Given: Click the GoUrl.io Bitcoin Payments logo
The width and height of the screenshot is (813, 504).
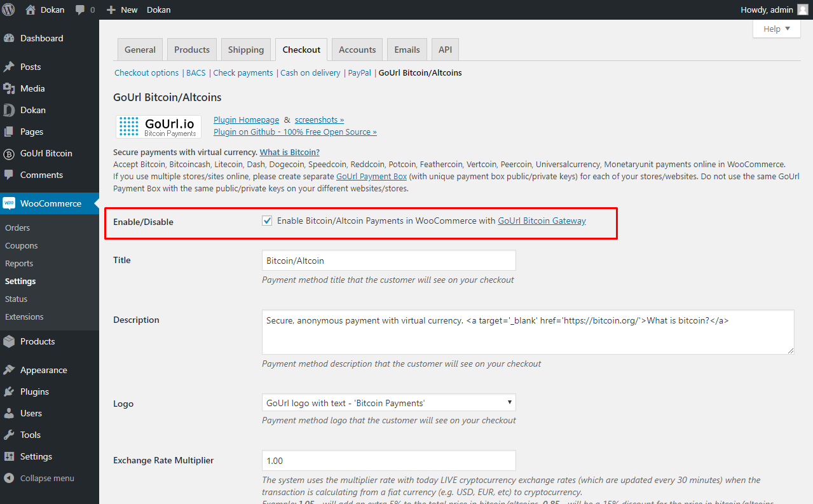Looking at the screenshot, I should point(159,126).
